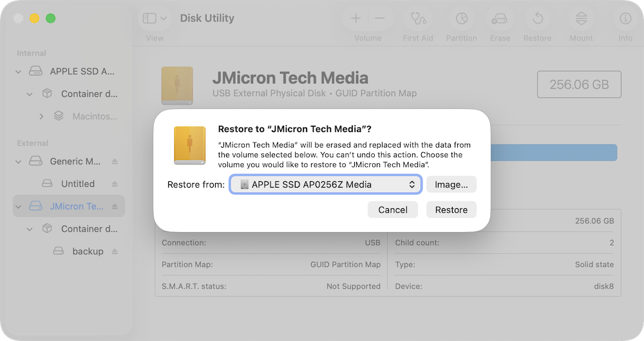
Task: Click the Untitled volume drive icon
Action: 47,184
